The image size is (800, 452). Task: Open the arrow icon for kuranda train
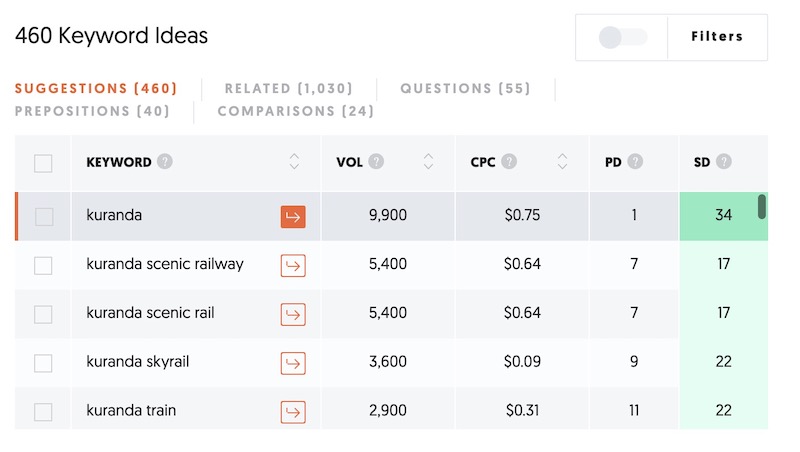[293, 412]
